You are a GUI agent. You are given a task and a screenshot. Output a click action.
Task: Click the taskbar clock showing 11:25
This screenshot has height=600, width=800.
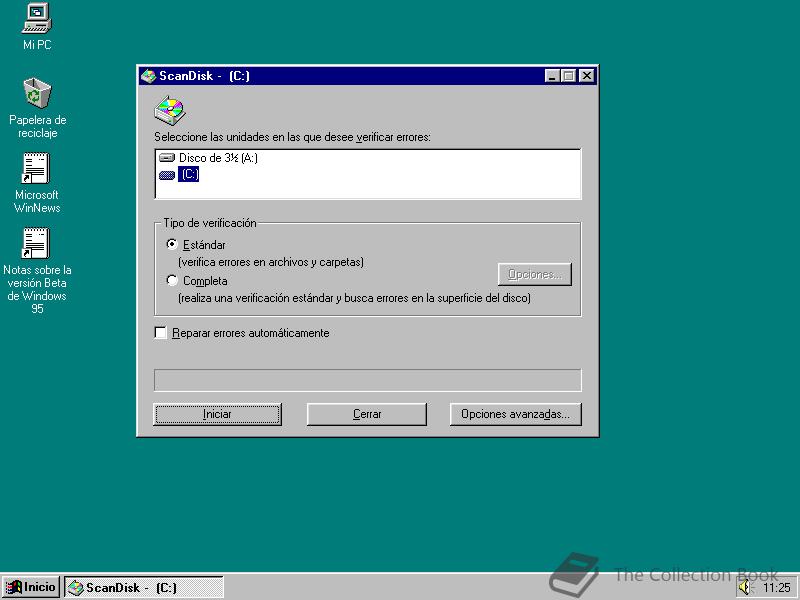click(x=777, y=588)
